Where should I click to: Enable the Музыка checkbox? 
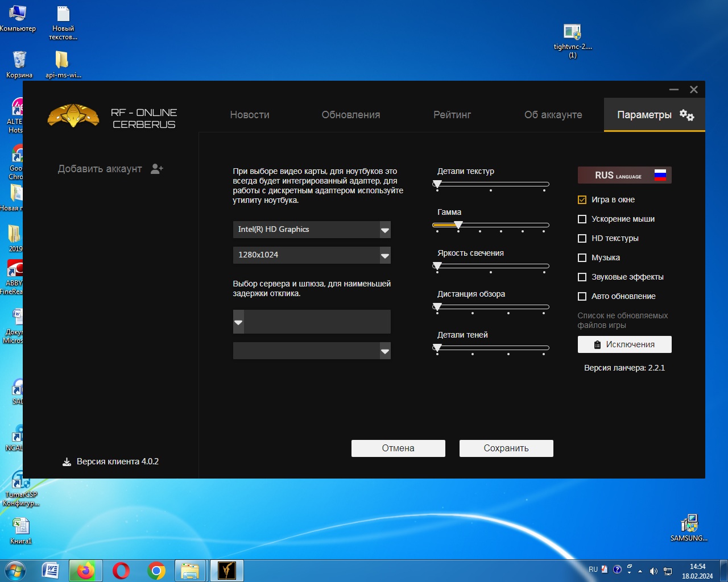pyautogui.click(x=582, y=257)
